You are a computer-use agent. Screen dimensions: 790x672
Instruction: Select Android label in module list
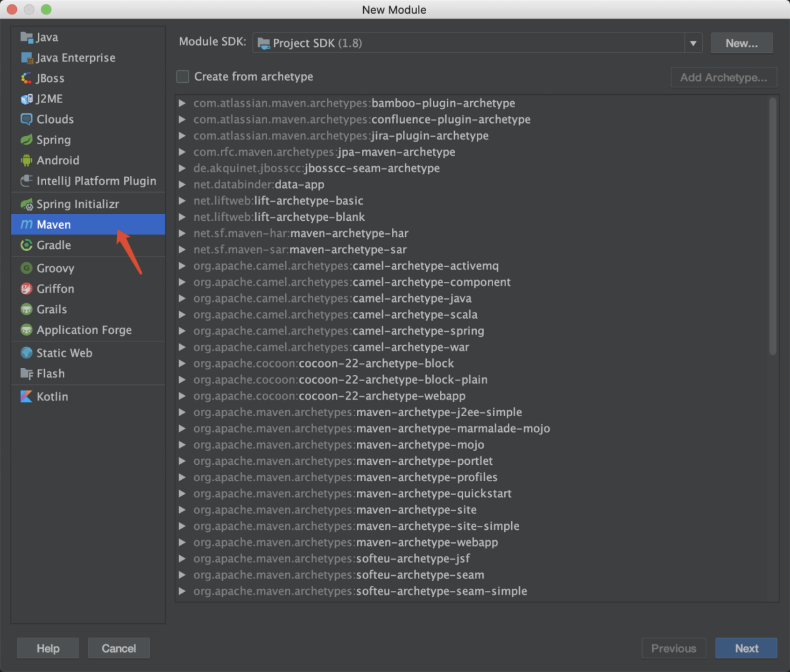pyautogui.click(x=58, y=161)
